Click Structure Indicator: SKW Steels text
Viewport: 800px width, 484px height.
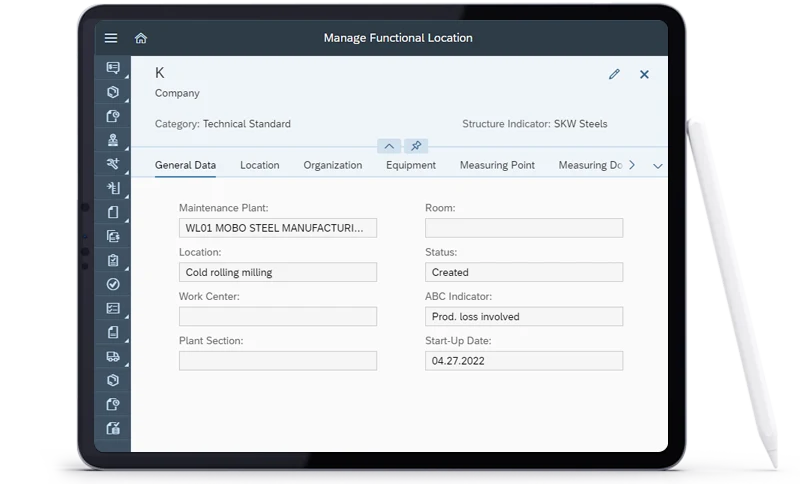pyautogui.click(x=535, y=124)
